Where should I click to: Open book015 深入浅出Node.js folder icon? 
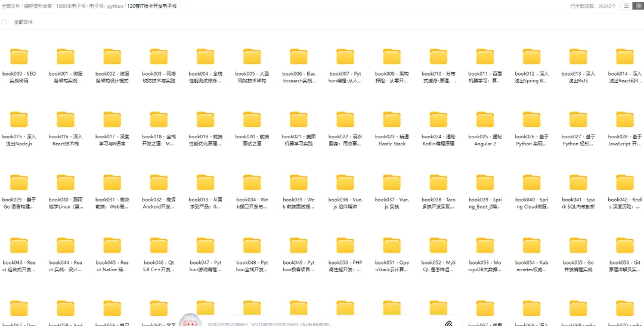(x=19, y=119)
